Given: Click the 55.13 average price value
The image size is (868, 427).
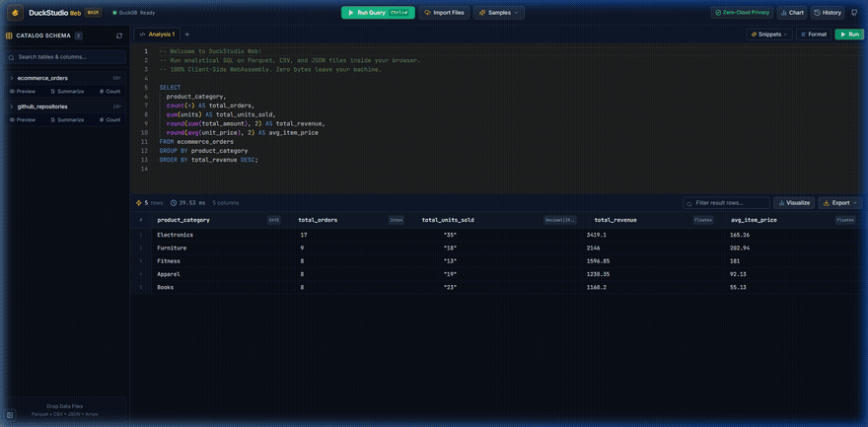Looking at the screenshot, I should point(739,288).
